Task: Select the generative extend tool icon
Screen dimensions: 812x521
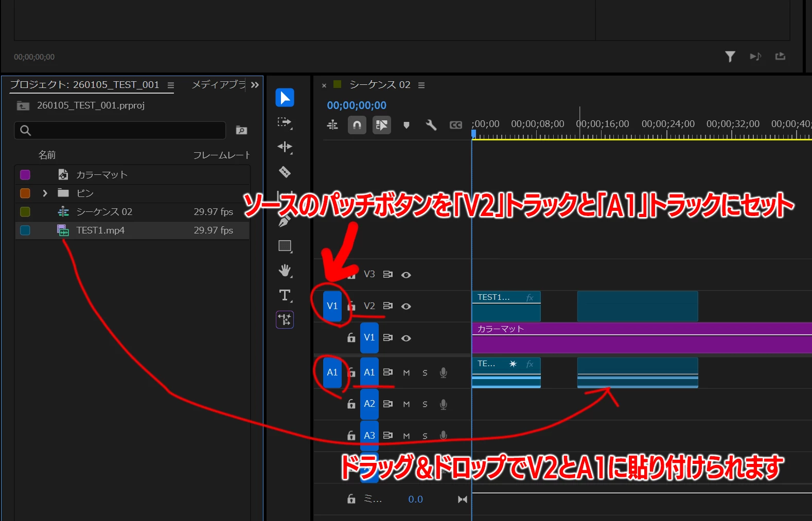Action: point(285,320)
